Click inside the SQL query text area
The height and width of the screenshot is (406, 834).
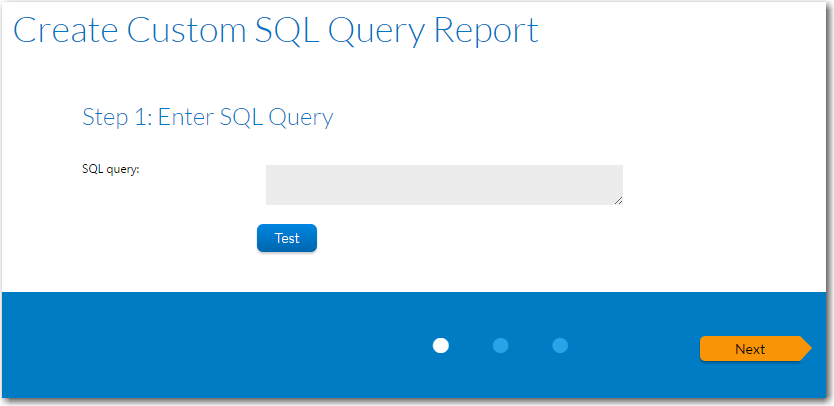click(x=443, y=185)
